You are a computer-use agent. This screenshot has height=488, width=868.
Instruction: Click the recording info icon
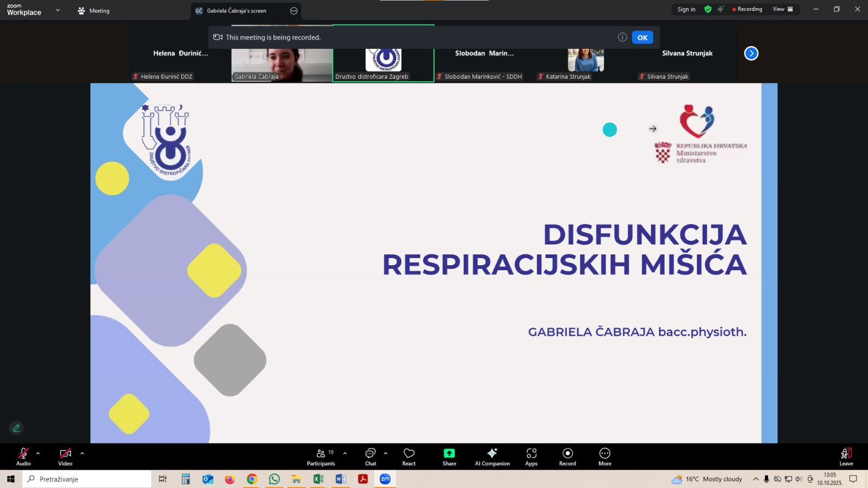click(622, 37)
